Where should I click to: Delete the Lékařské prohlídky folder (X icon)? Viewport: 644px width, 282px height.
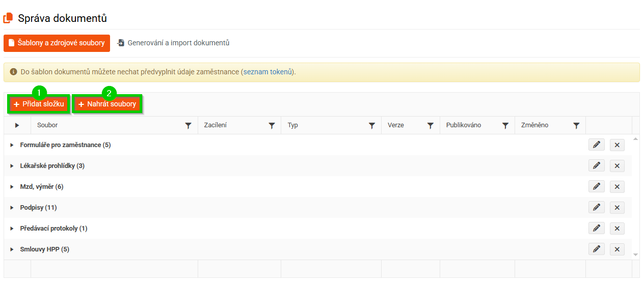click(617, 166)
